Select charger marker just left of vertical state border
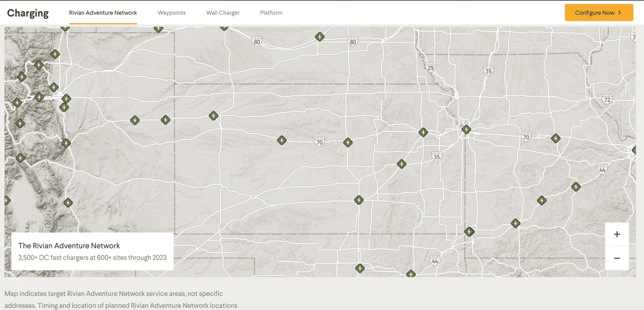644x310 pixels. tap(165, 120)
